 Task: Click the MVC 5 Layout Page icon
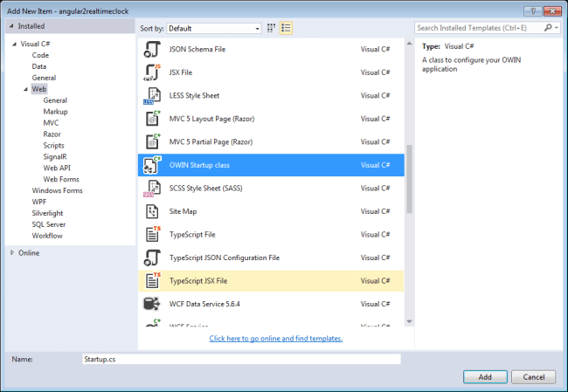pyautogui.click(x=152, y=119)
